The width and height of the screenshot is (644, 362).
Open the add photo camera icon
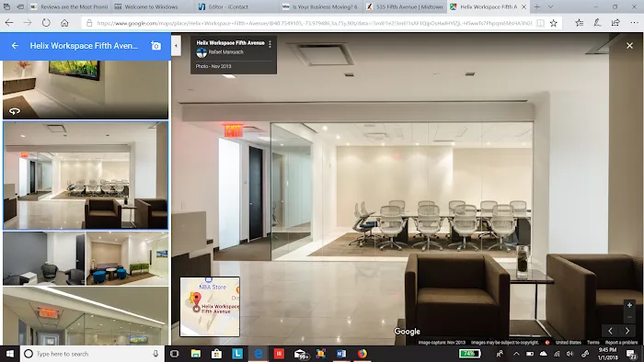(x=156, y=46)
